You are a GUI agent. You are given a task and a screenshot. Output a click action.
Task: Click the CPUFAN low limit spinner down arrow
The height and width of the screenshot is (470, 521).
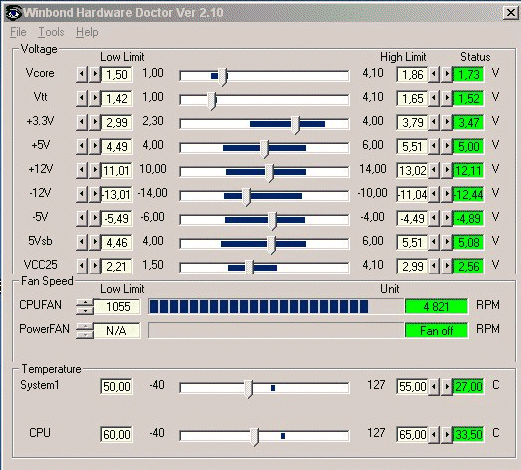pyautogui.click(x=85, y=310)
